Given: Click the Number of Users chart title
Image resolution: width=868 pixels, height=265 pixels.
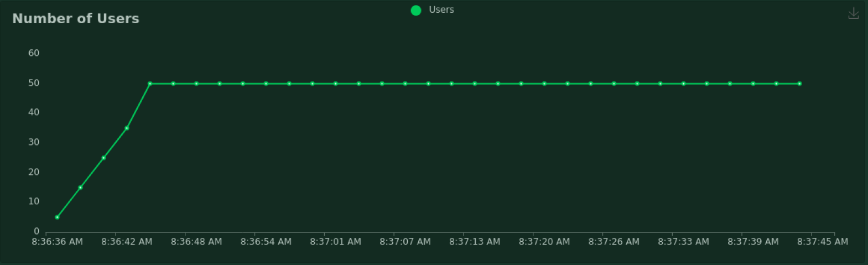Looking at the screenshot, I should [76, 18].
